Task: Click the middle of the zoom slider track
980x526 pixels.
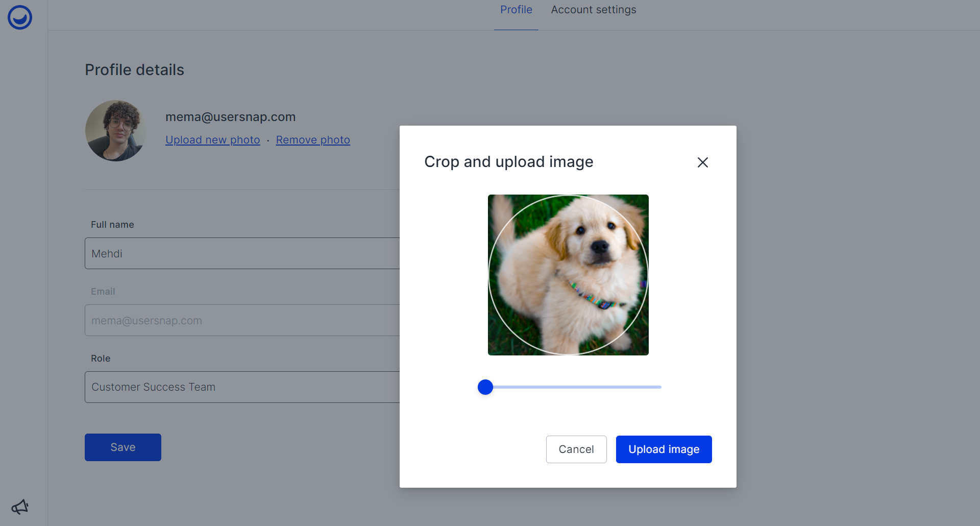Action: (x=570, y=387)
